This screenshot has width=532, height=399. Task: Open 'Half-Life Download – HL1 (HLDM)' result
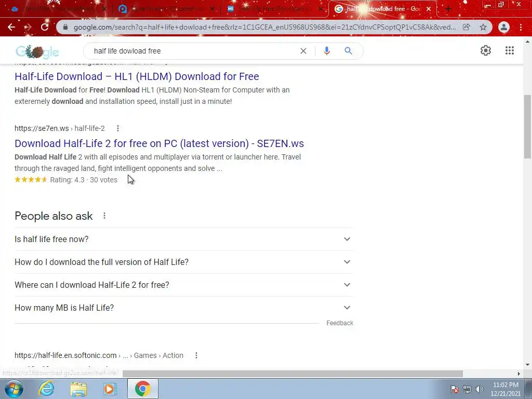click(x=137, y=76)
